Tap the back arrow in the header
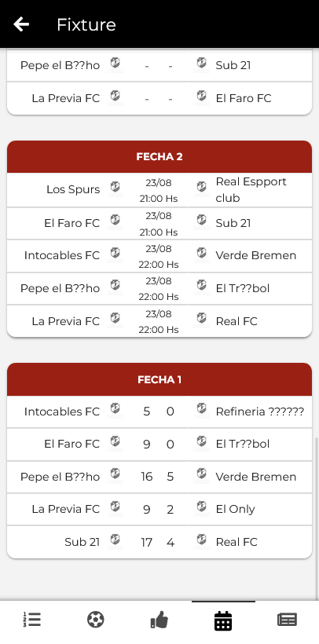 point(21,24)
